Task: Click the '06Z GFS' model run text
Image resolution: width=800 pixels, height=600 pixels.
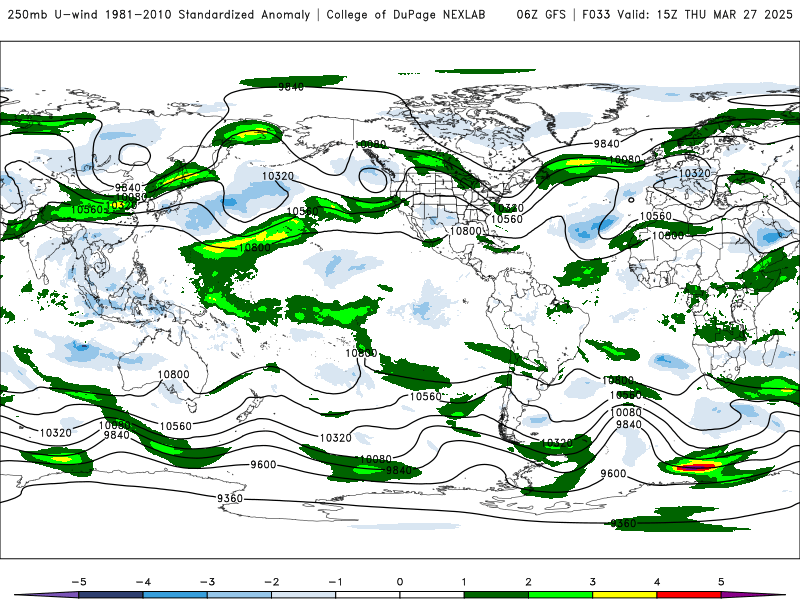Action: click(x=541, y=14)
